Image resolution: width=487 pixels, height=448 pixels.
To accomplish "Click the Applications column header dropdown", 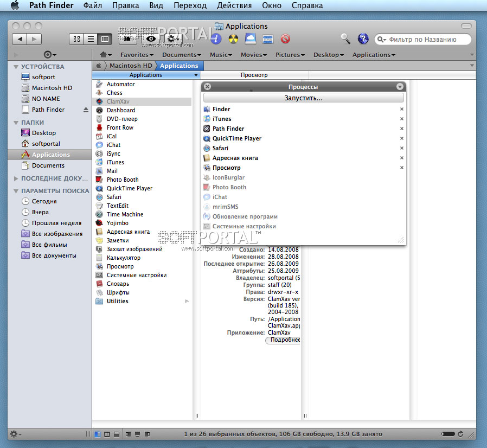I will (196, 75).
